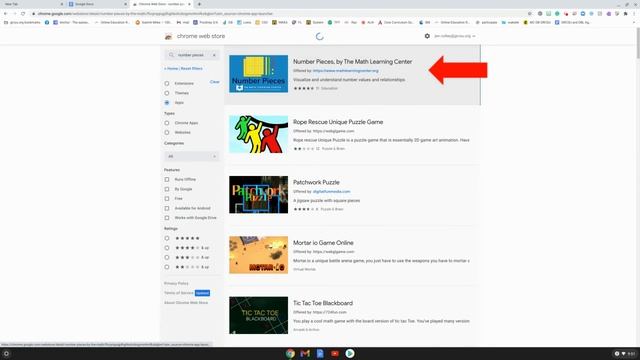The width and height of the screenshot is (640, 360).
Task: Filter by four stars and up
Action: pyautogui.click(x=167, y=248)
